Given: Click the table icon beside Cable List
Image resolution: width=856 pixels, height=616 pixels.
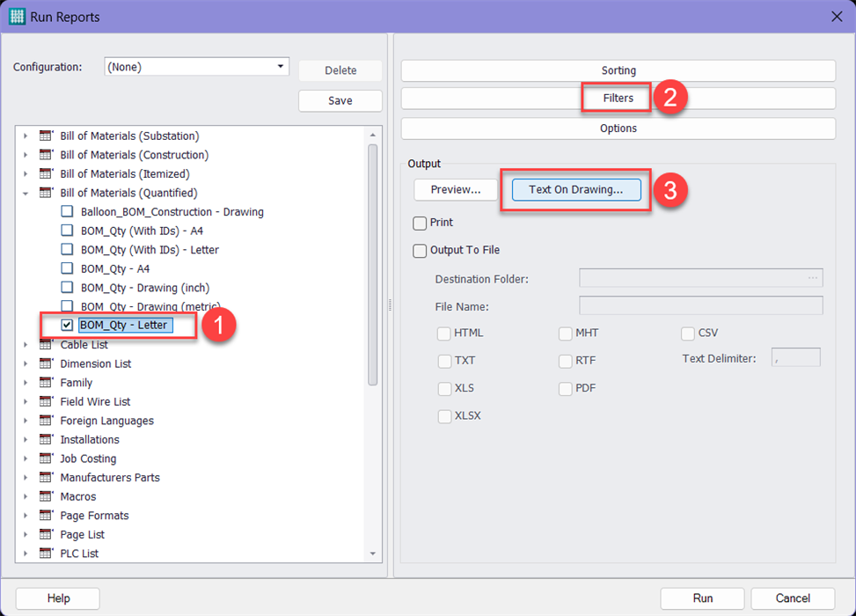Looking at the screenshot, I should click(45, 344).
